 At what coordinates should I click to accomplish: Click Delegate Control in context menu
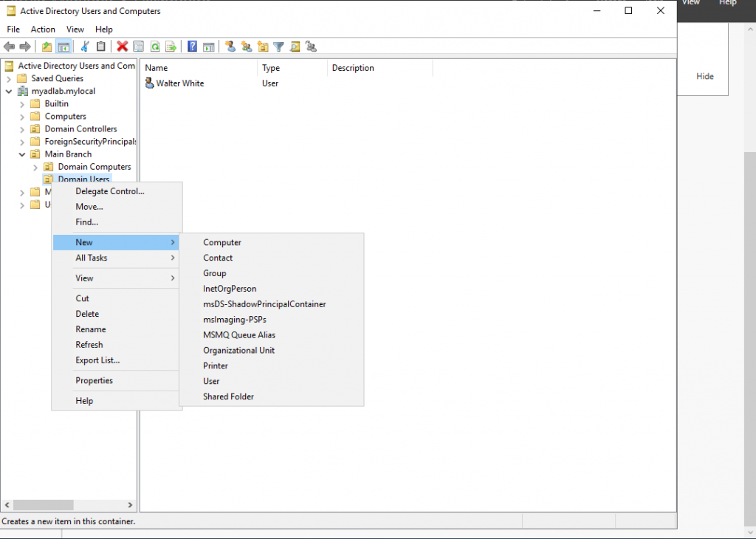click(110, 191)
